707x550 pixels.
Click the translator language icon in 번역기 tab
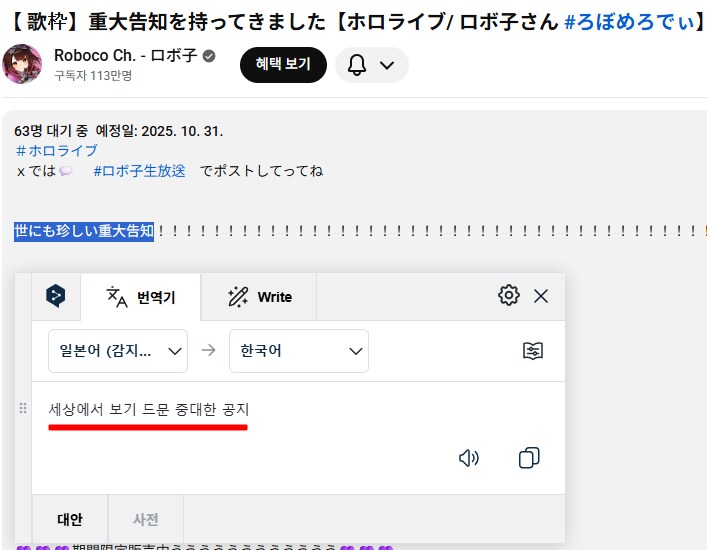(x=117, y=297)
